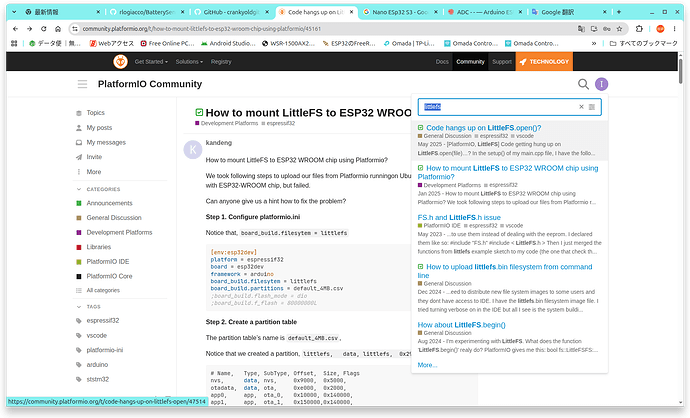Open PlatformIO IDE category in sidebar
The image size is (690, 418).
click(x=107, y=261)
